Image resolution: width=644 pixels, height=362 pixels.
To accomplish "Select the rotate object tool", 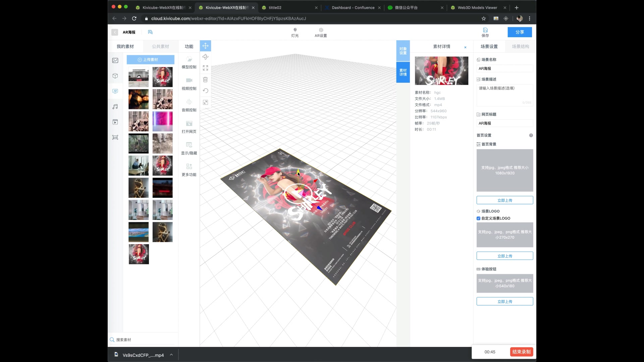I will coord(205,57).
